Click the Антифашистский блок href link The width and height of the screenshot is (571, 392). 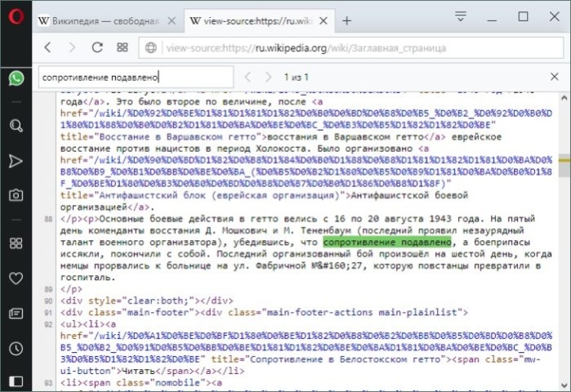[x=306, y=171]
